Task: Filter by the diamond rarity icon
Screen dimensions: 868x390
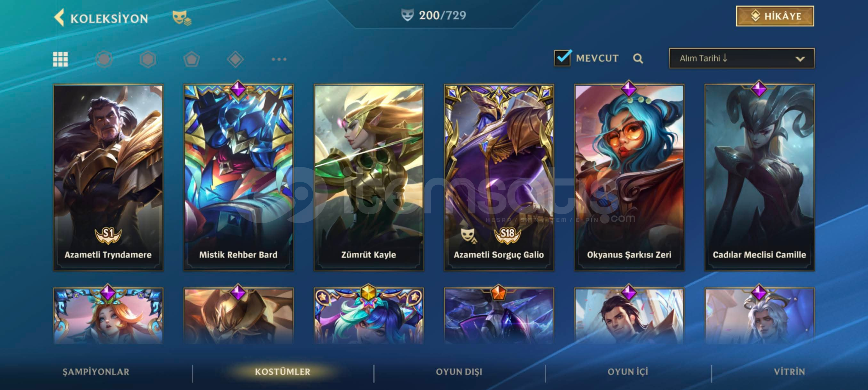Action: point(235,59)
